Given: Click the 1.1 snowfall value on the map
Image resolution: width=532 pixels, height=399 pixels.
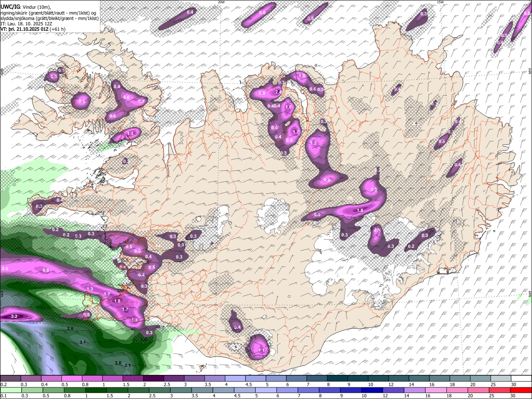Looking at the screenshot, I should [x=262, y=350].
